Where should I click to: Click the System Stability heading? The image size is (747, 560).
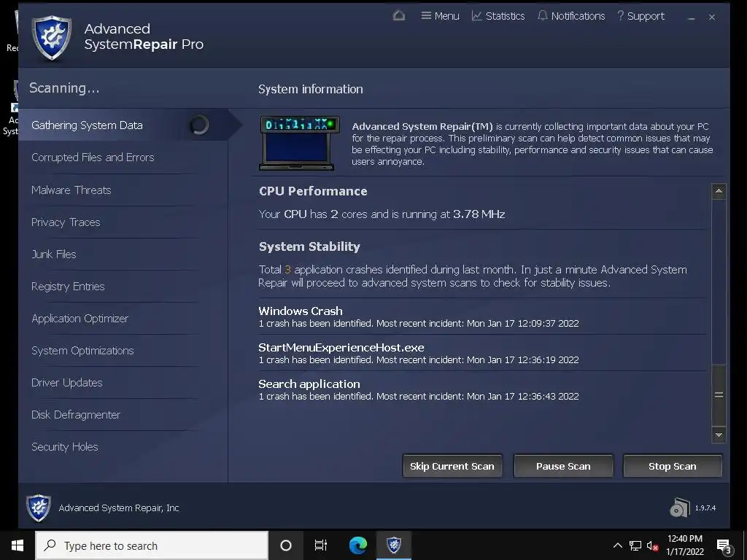click(309, 246)
